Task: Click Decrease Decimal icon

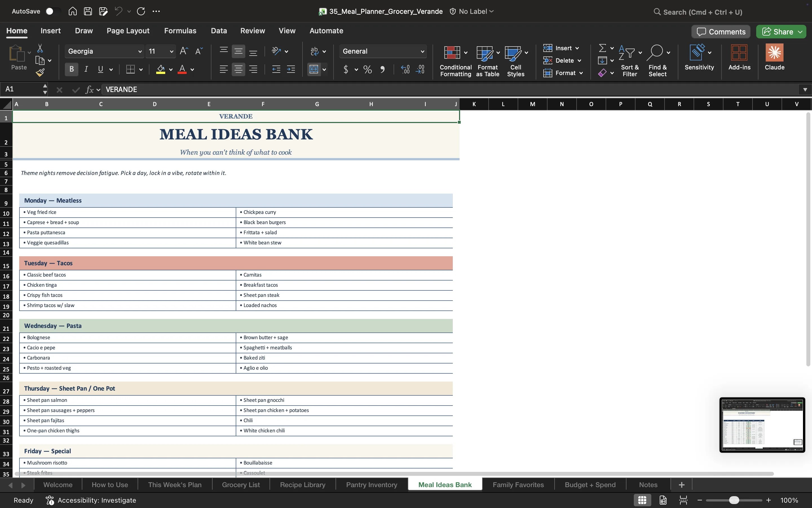Action: [x=420, y=69]
